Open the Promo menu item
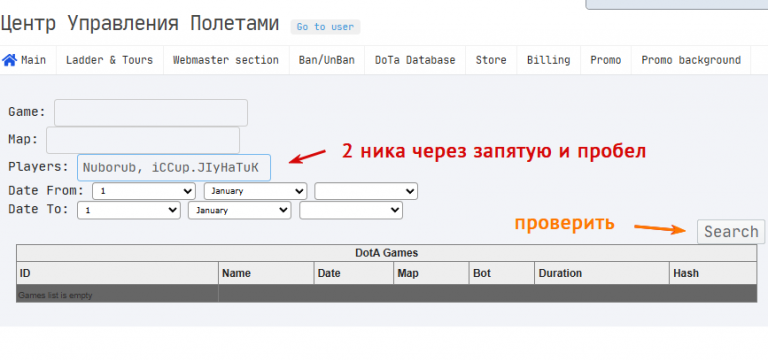 point(606,60)
